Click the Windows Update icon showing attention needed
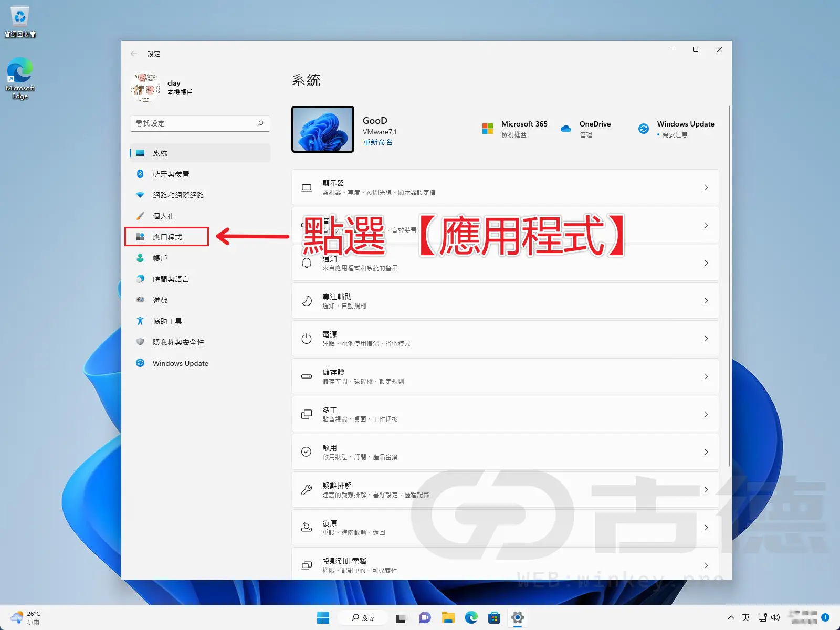 [x=644, y=129]
